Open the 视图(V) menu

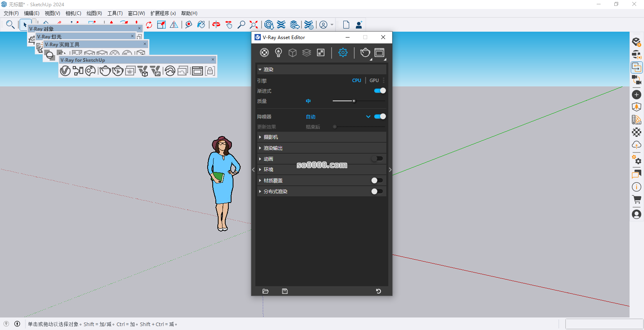pos(52,13)
